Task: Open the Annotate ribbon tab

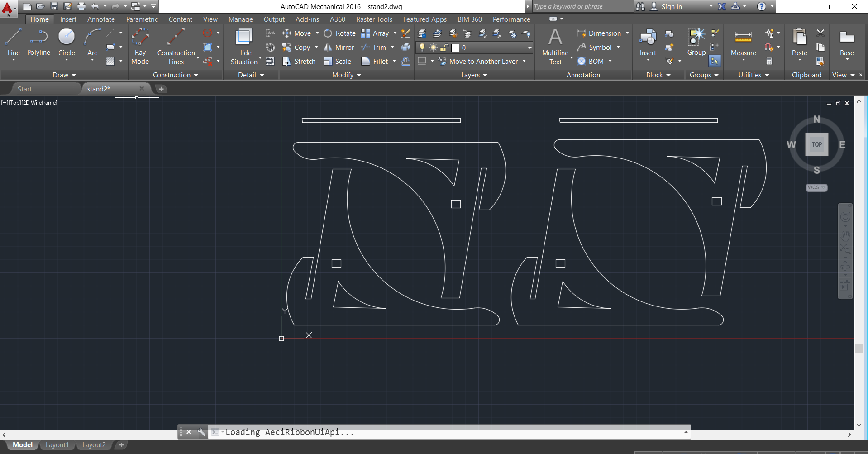Action: [x=101, y=19]
